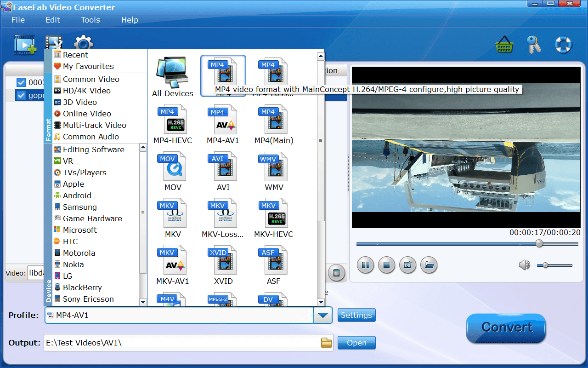Open the snapshot folder button
The image size is (588, 368).
(429, 265)
